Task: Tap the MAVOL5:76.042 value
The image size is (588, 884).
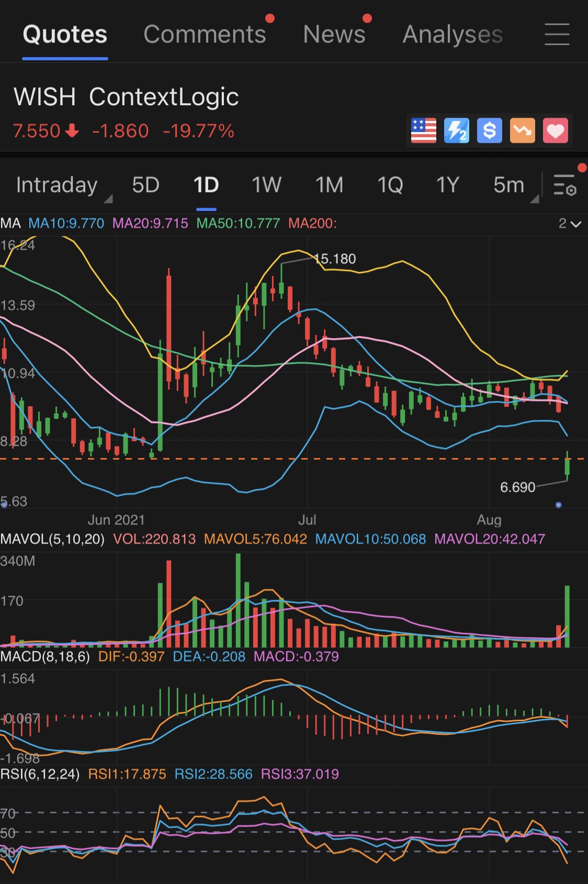Action: coord(255,539)
